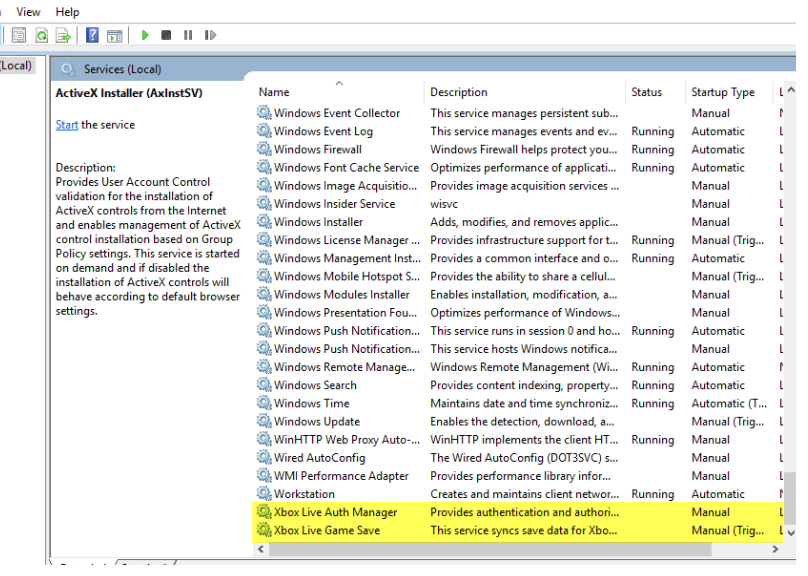Open the View menu
Screen dimensions: 808x576
(x=28, y=11)
